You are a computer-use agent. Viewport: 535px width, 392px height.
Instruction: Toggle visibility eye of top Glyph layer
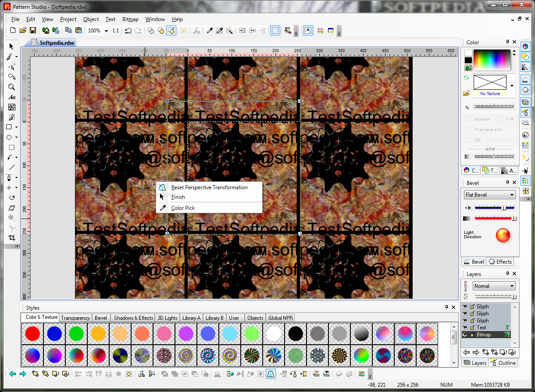pyautogui.click(x=465, y=307)
